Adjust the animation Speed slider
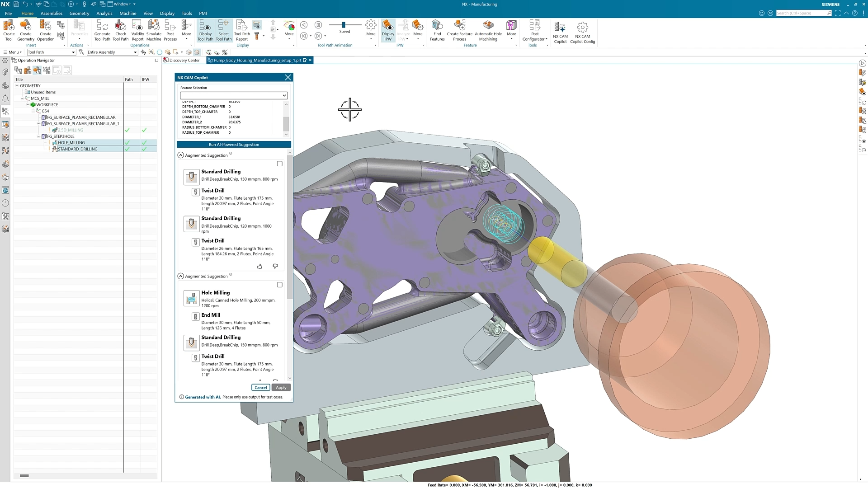Image resolution: width=868 pixels, height=488 pixels. point(344,25)
